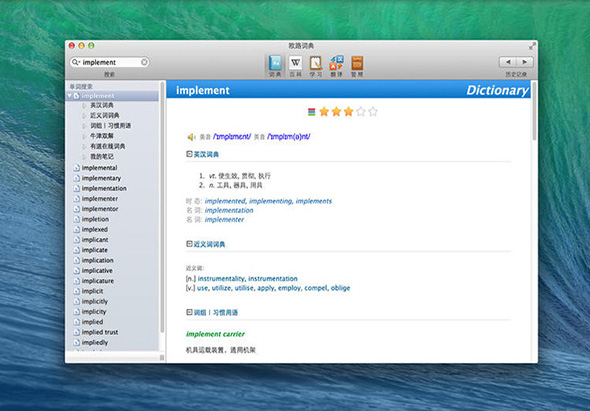
Task: Open the utilize synonym link
Action: (x=221, y=288)
